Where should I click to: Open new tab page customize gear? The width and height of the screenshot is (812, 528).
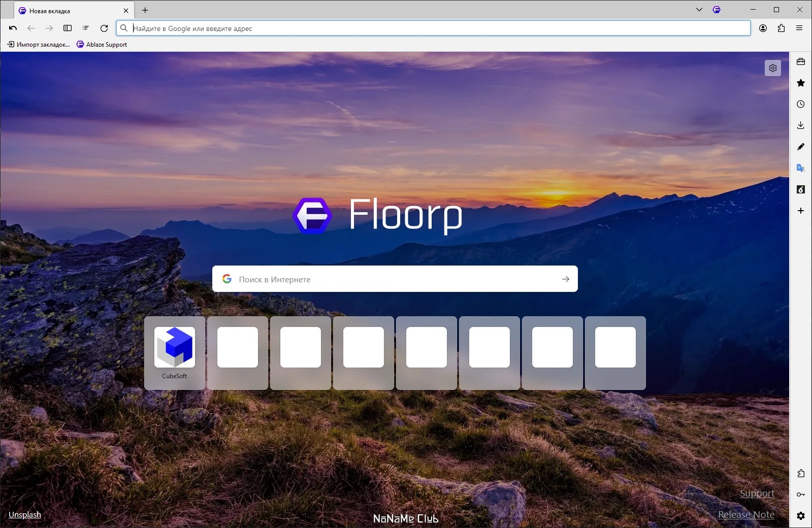pyautogui.click(x=773, y=68)
